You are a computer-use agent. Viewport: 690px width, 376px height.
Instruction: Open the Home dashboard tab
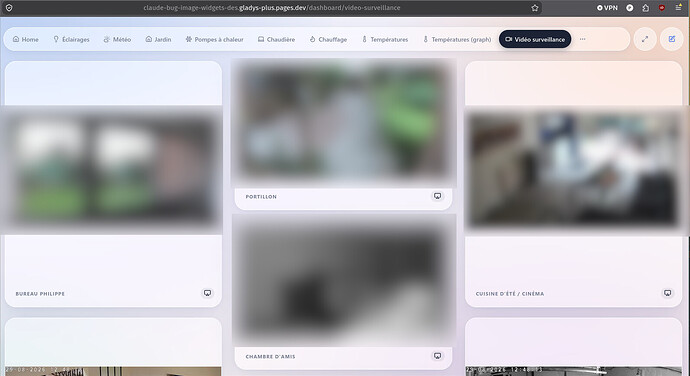coord(26,39)
